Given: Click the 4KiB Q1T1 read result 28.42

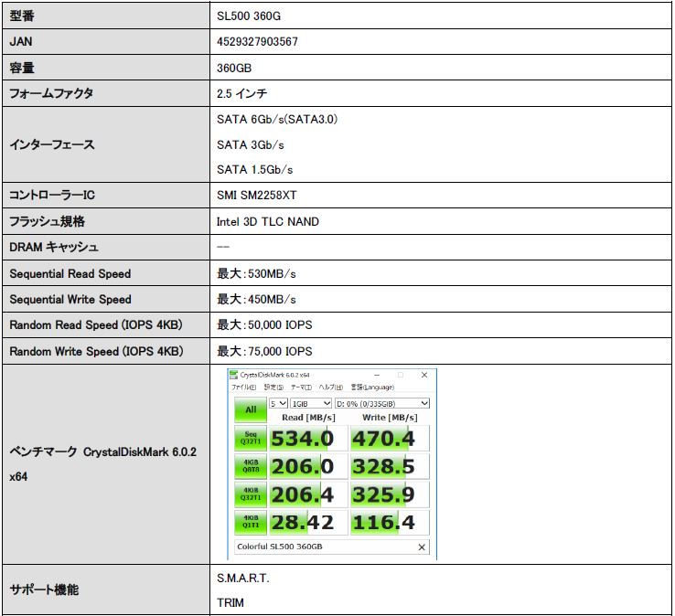Looking at the screenshot, I should tap(308, 522).
